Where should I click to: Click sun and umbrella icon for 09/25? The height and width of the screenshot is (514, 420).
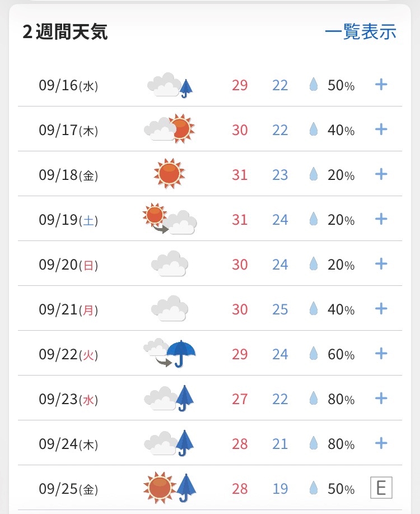[169, 488]
